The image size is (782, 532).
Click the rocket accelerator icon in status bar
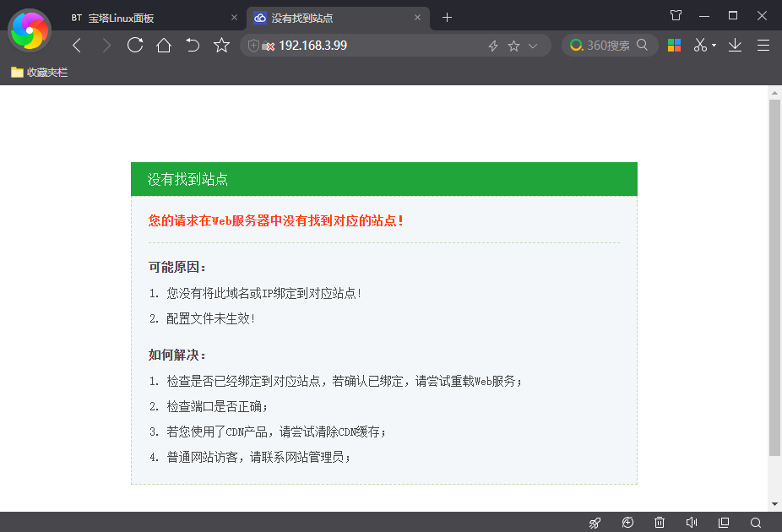(595, 523)
